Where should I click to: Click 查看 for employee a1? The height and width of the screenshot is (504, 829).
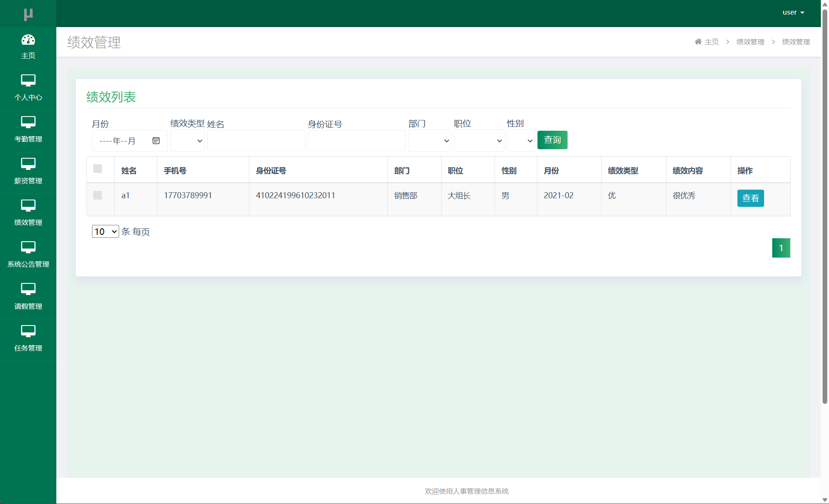[x=750, y=198]
